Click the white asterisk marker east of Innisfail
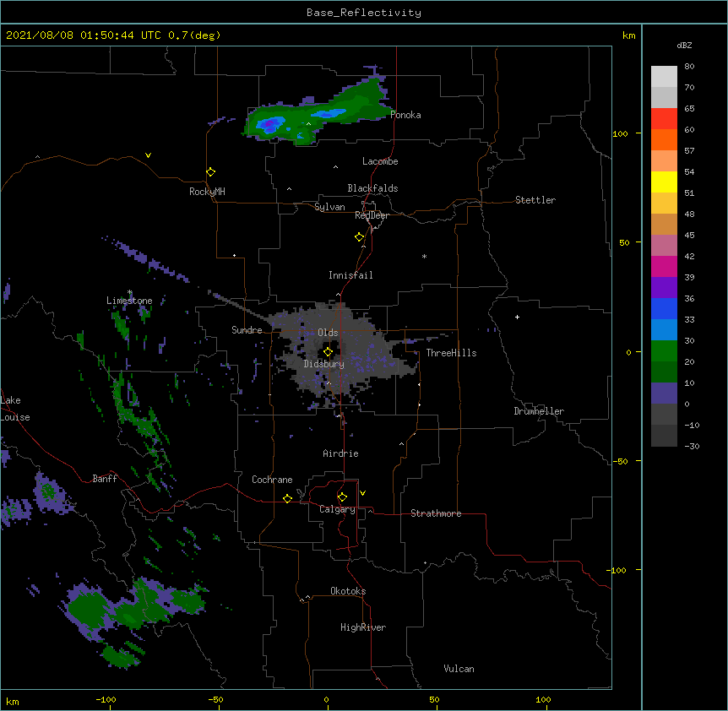The width and height of the screenshot is (728, 711). point(424,256)
